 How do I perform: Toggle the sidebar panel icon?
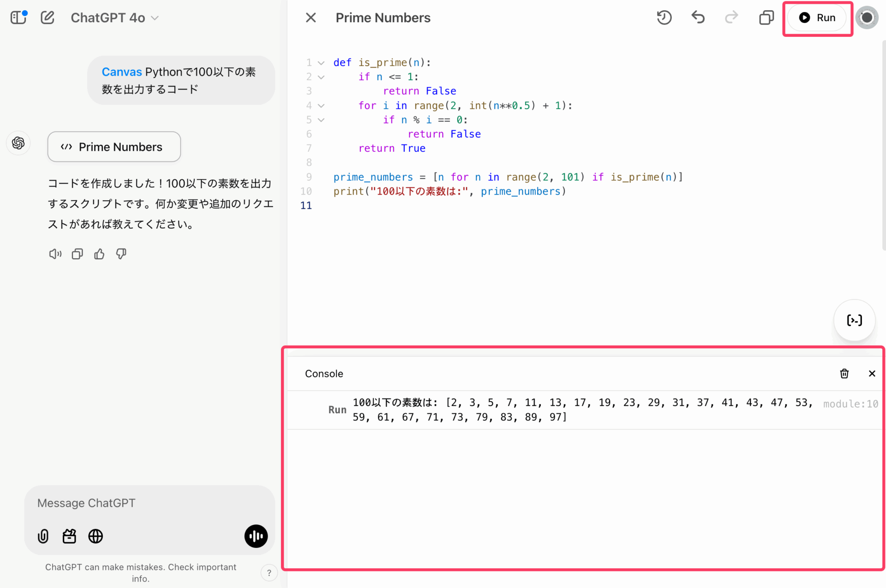click(x=18, y=18)
